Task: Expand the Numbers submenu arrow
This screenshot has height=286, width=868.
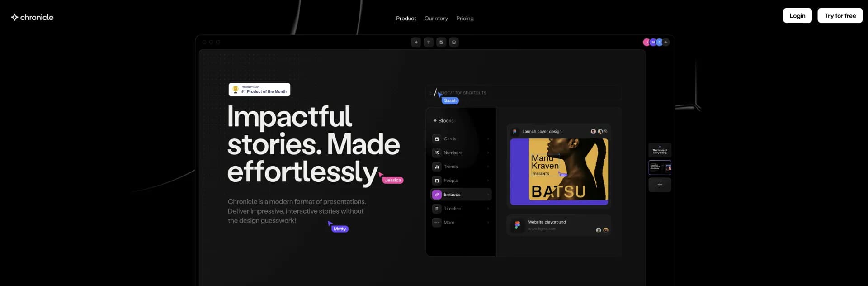Action: (x=488, y=153)
